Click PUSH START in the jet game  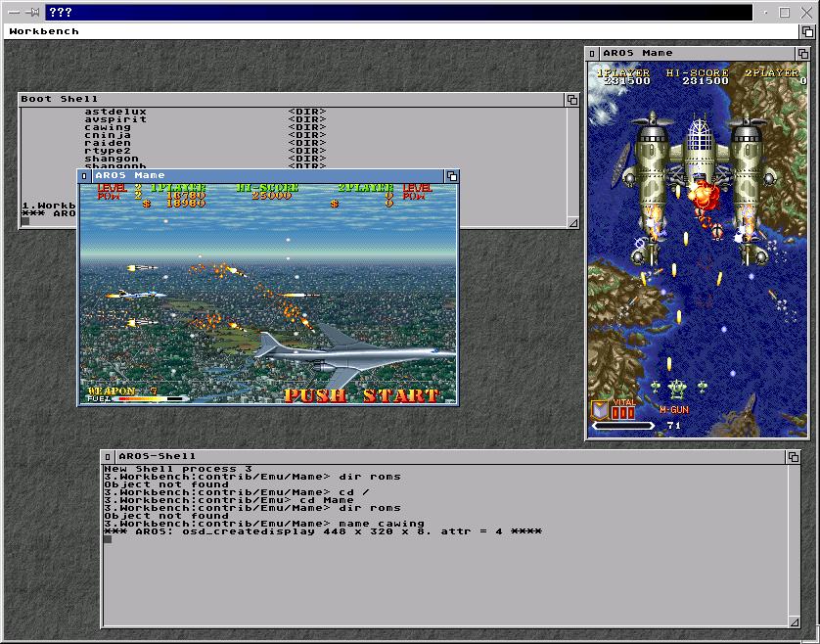(361, 395)
